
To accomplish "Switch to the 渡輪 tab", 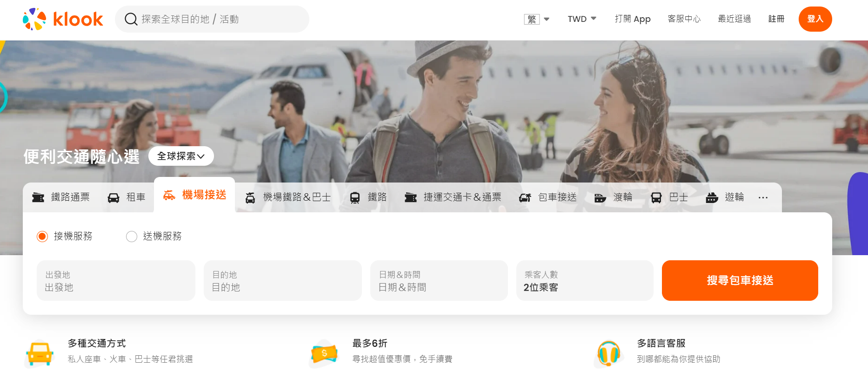I will tap(613, 197).
